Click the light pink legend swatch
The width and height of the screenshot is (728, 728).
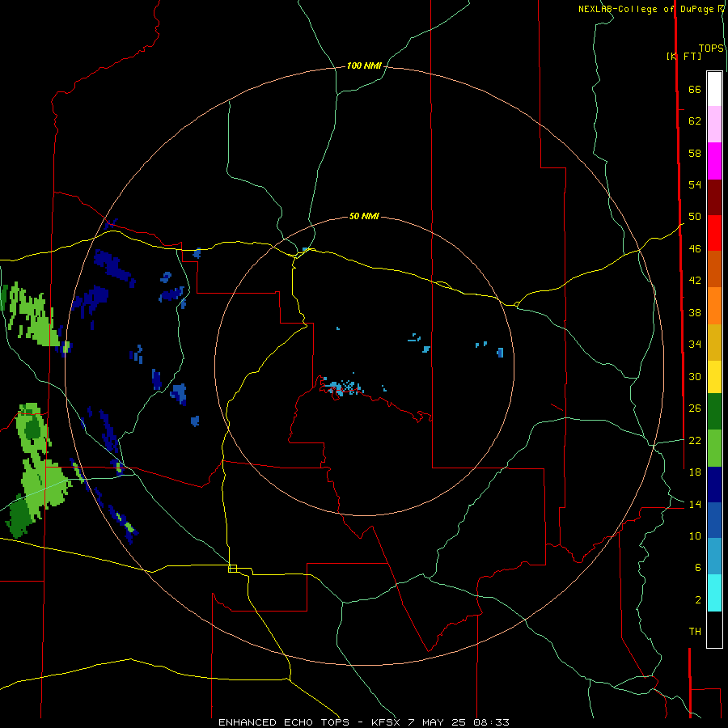click(714, 124)
